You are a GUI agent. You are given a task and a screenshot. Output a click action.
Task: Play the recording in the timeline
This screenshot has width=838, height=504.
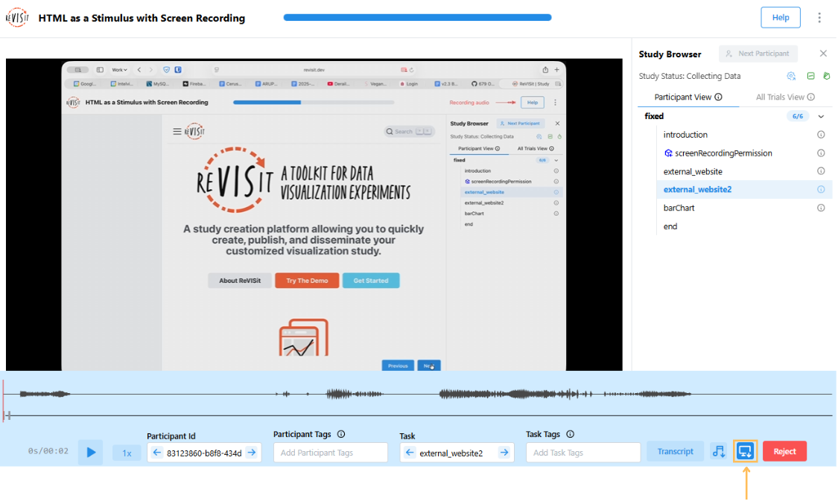coord(90,451)
